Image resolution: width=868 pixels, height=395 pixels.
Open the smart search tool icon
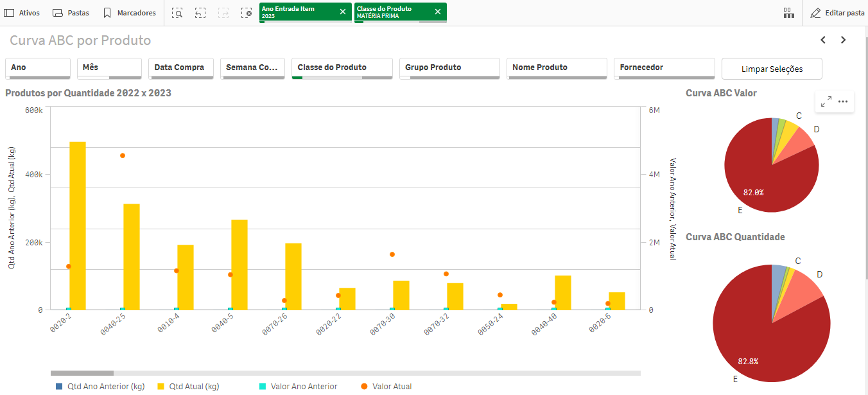click(x=177, y=13)
